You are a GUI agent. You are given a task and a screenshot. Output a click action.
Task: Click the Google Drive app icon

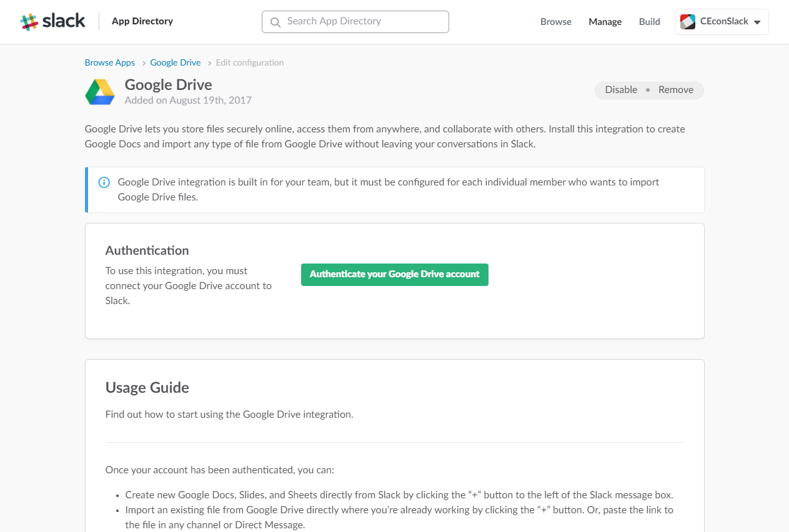click(100, 92)
